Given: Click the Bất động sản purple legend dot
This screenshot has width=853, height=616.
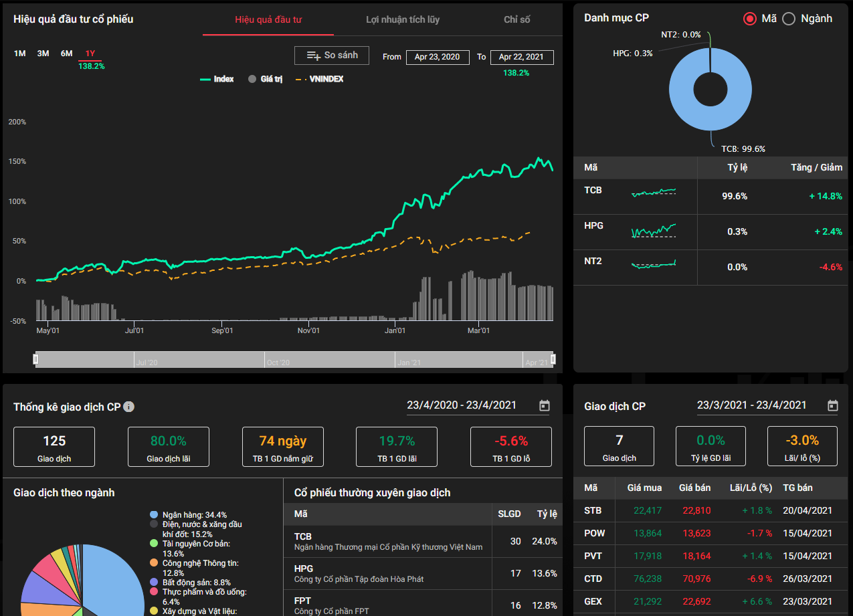Looking at the screenshot, I should tap(154, 583).
